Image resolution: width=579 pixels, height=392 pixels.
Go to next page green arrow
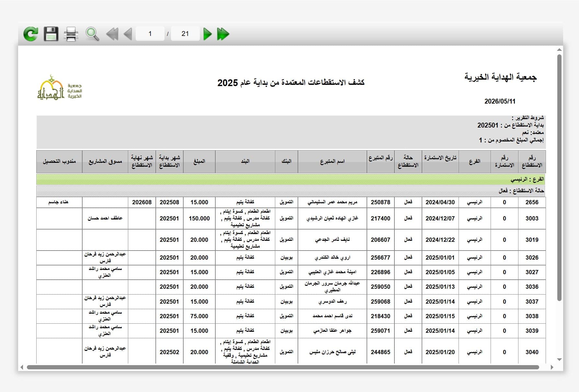pos(207,34)
